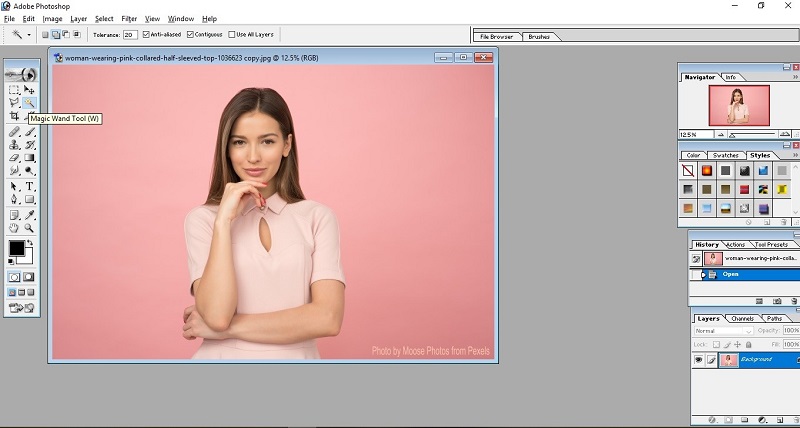
Task: Click the File Browser palette tab
Action: pyautogui.click(x=496, y=37)
